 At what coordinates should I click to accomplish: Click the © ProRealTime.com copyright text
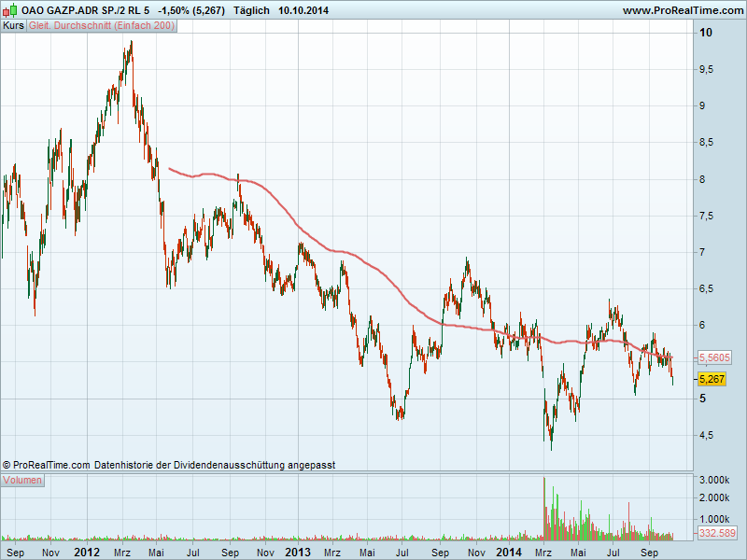[46, 465]
